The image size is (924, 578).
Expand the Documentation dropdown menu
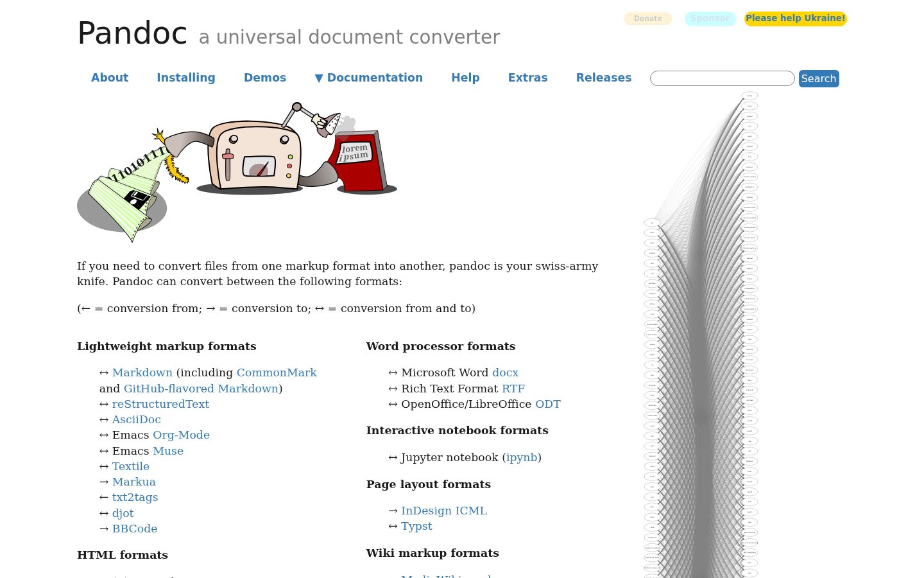(x=369, y=78)
